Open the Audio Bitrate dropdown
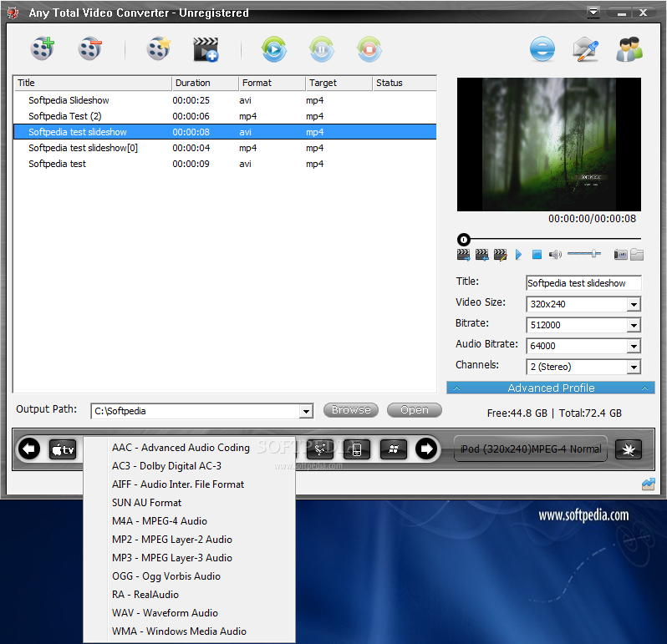The height and width of the screenshot is (644, 667). pos(634,346)
